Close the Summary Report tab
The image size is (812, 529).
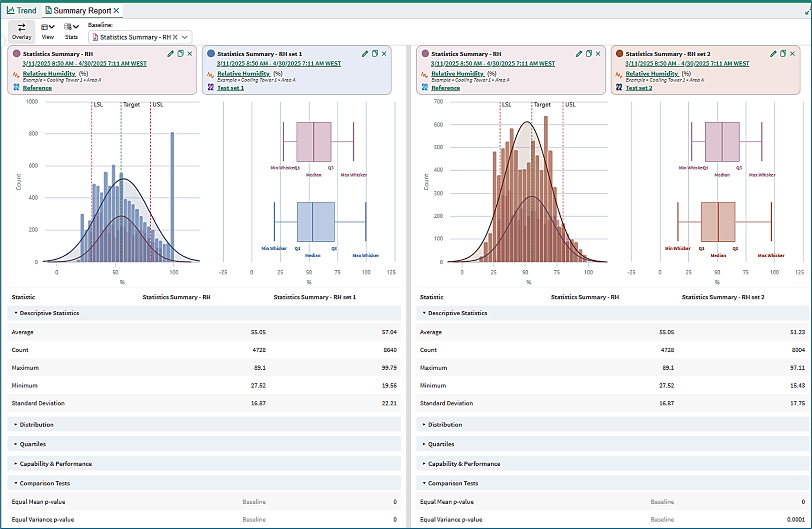tap(117, 10)
